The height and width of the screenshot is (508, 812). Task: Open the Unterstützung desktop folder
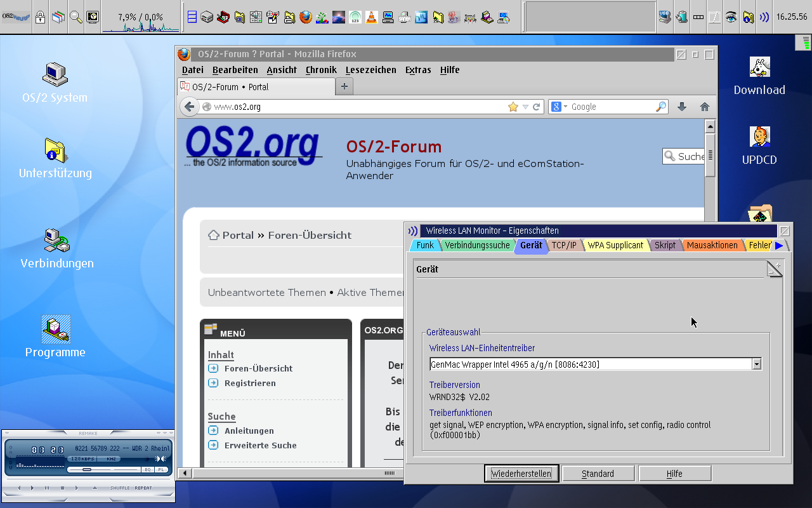(x=55, y=159)
